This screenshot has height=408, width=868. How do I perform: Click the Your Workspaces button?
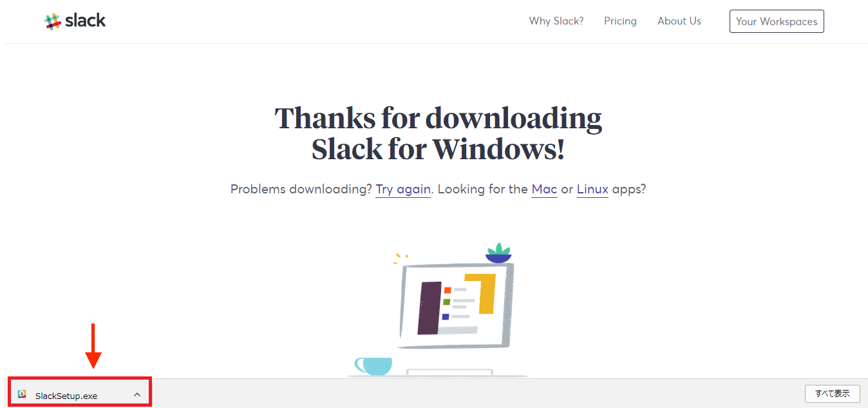coord(776,21)
